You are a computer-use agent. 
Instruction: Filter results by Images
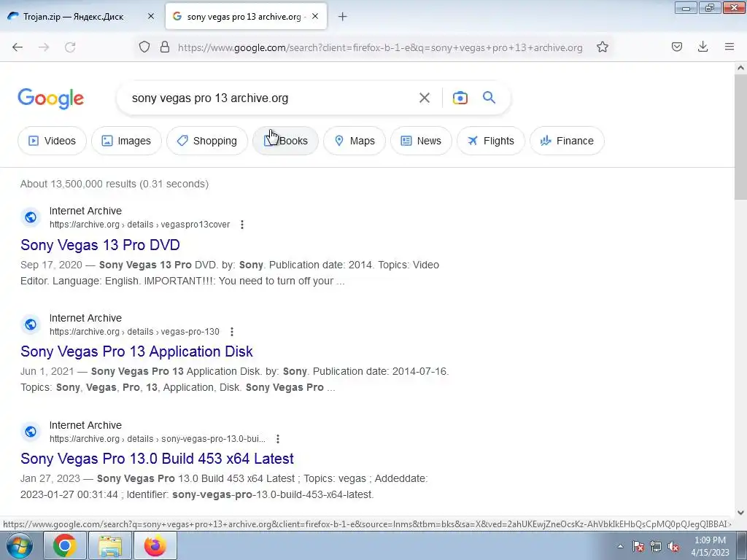click(x=126, y=141)
